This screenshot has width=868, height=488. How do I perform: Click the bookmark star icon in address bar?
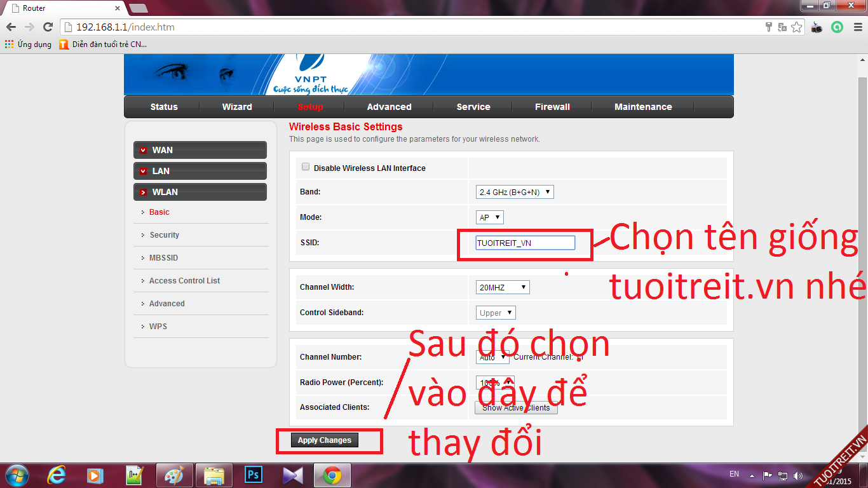coord(796,27)
